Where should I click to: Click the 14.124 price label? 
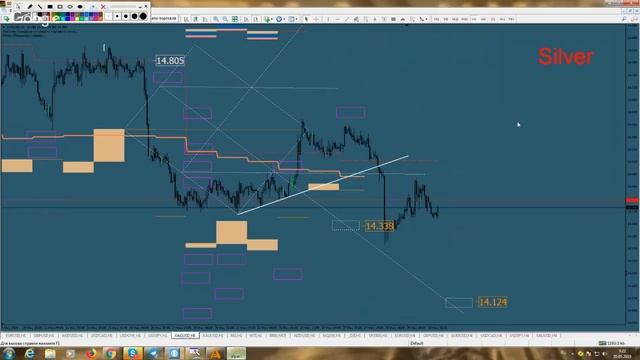[x=493, y=302]
